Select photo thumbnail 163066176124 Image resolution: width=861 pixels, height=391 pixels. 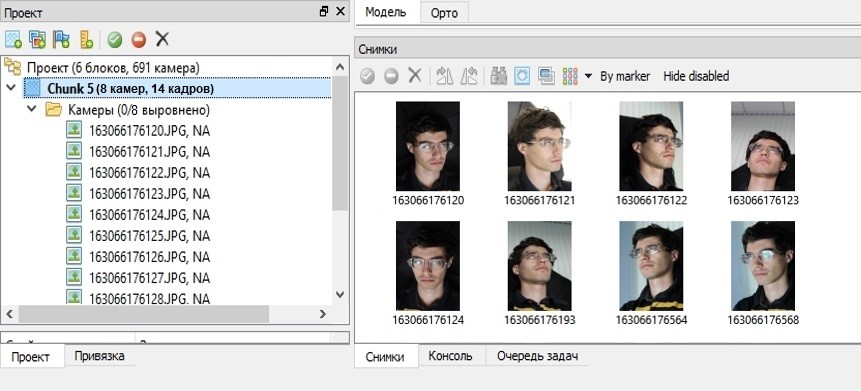point(428,266)
